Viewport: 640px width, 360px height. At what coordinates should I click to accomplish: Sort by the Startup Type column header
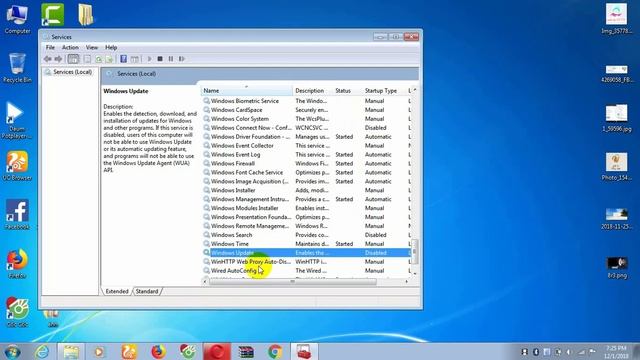pyautogui.click(x=385, y=91)
